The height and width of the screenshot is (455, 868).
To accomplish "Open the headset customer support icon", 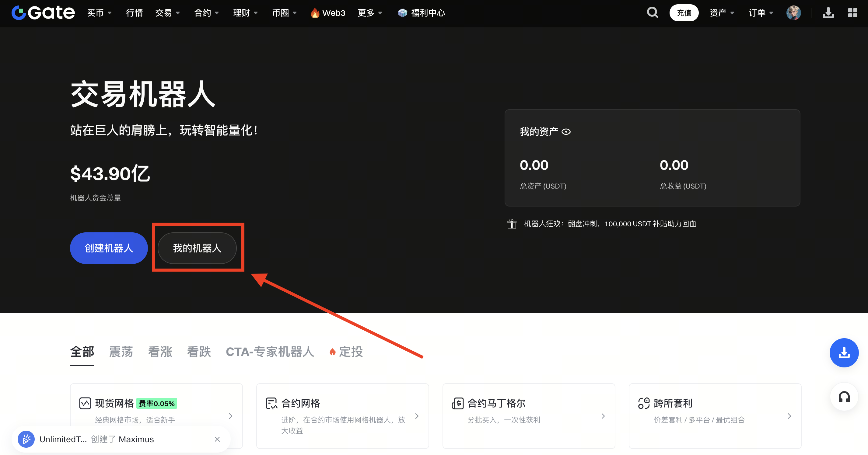I will point(844,397).
